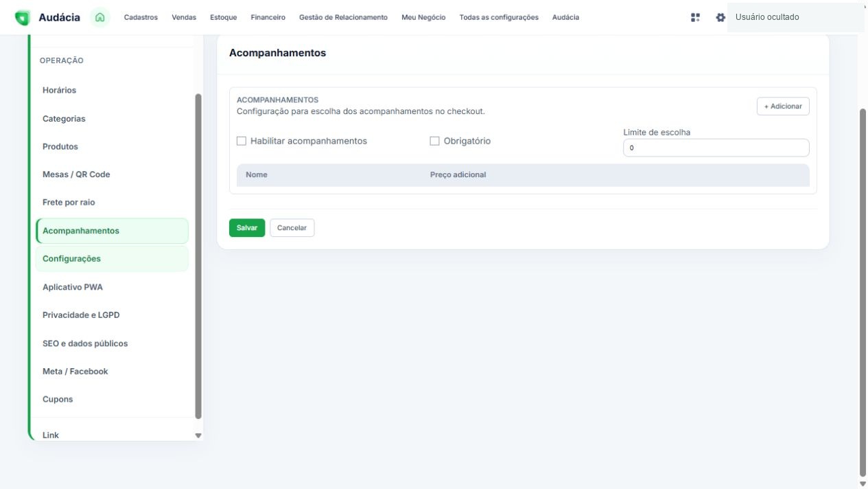Click the Preço adicional column header

pos(458,175)
